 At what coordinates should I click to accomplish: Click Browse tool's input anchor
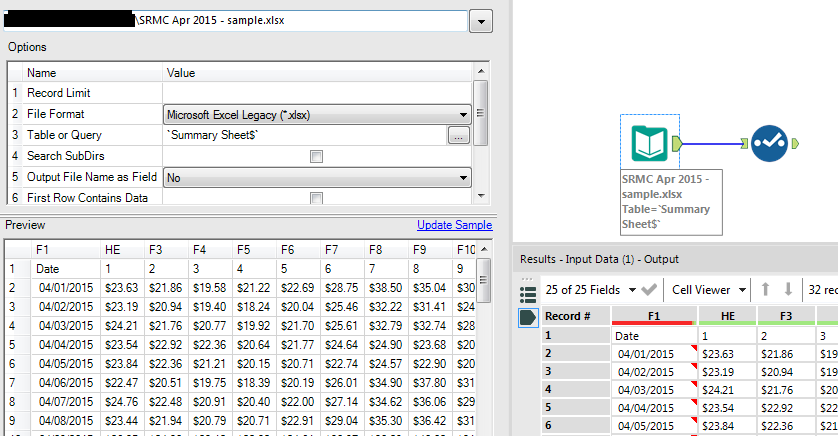(744, 143)
